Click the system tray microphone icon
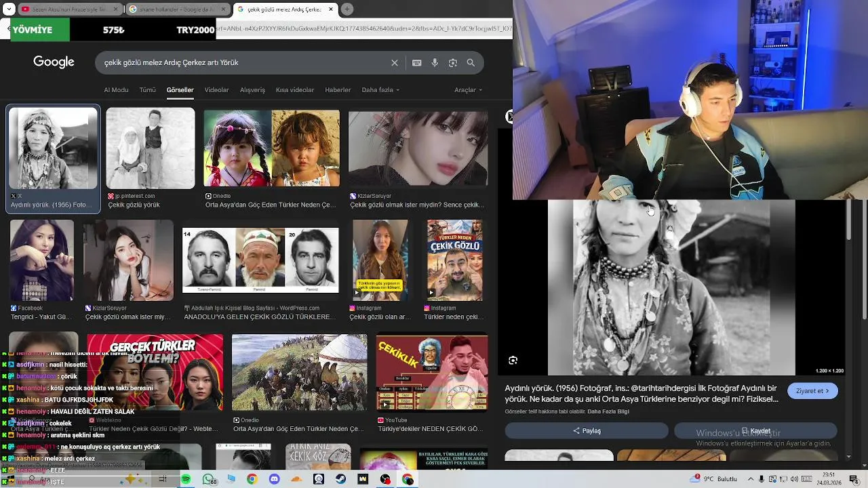The image size is (868, 488). [x=762, y=479]
